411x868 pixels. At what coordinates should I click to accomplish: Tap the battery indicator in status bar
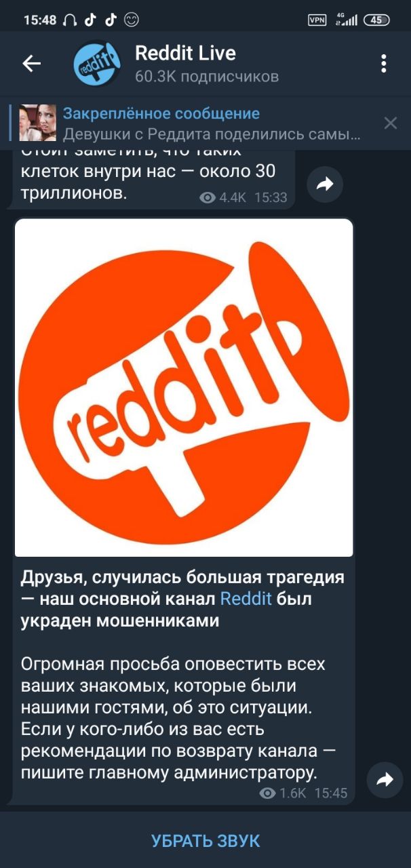point(377,20)
